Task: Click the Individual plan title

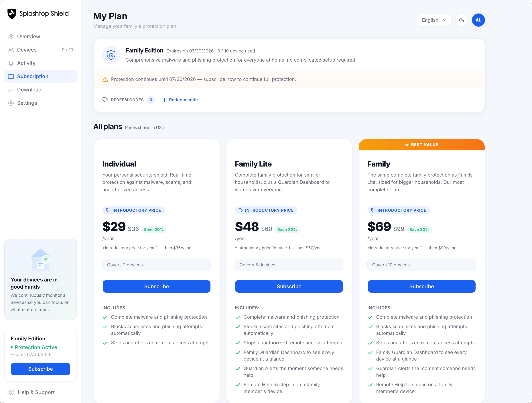Action: [119, 164]
